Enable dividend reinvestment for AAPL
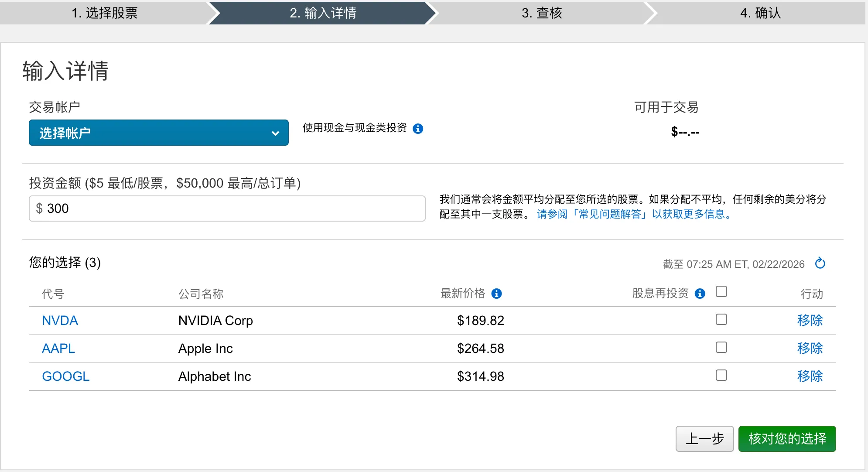Viewport: 868px width, 472px height. click(721, 347)
